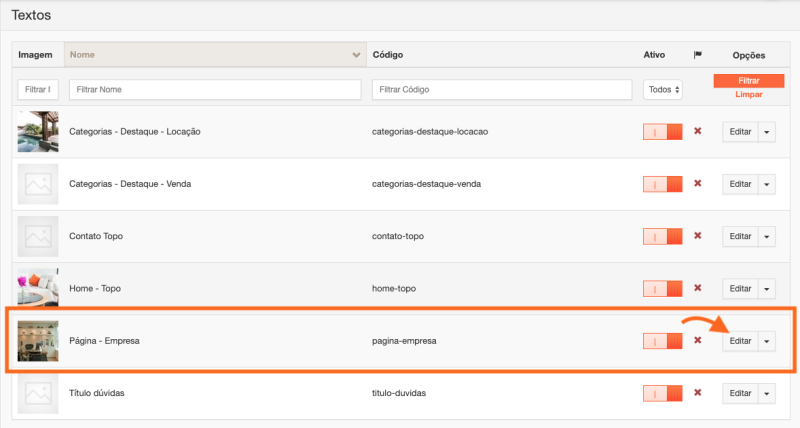Toggle Ativo switch for Categorias - Destaque - Locação
This screenshot has width=800, height=428.
coord(662,131)
